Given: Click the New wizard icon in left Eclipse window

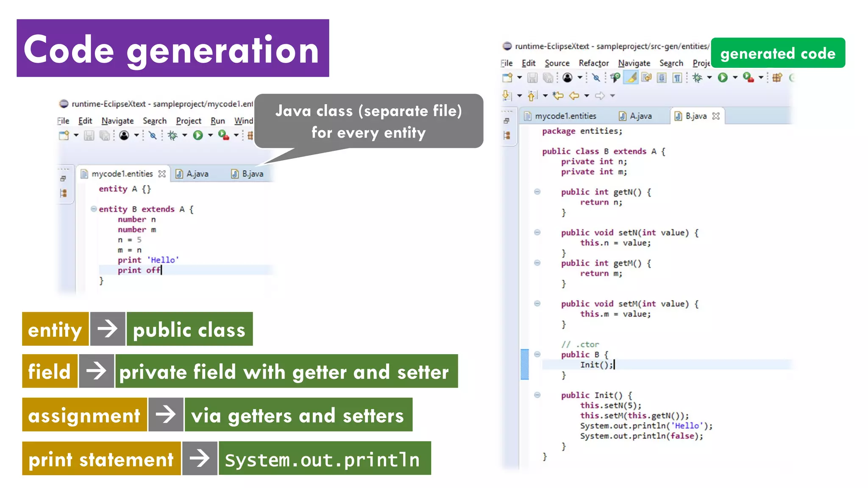Looking at the screenshot, I should 64,136.
